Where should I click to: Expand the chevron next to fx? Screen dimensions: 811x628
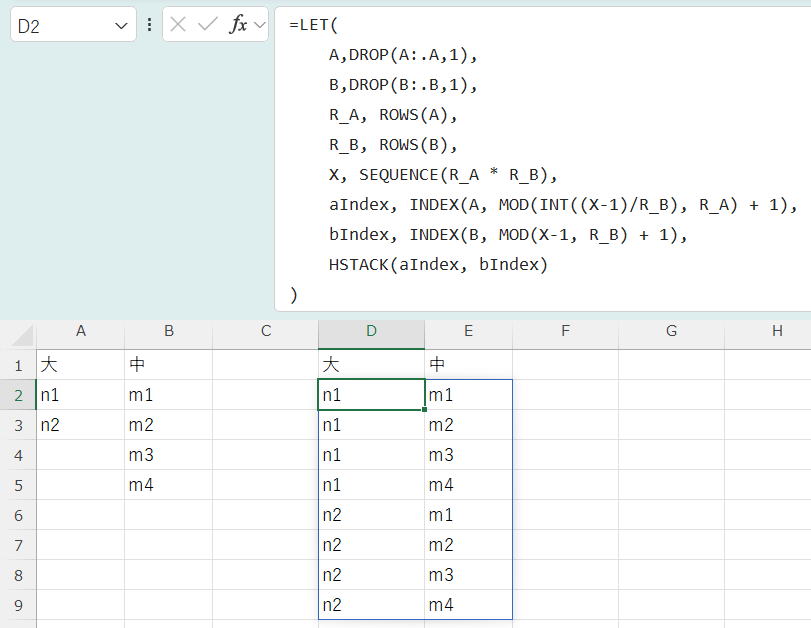(260, 25)
